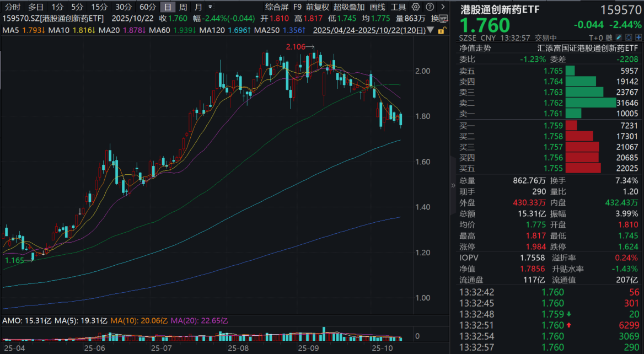The width and height of the screenshot is (644, 354).
Task: Switch to 分时 intraday tab
Action: pyautogui.click(x=13, y=7)
